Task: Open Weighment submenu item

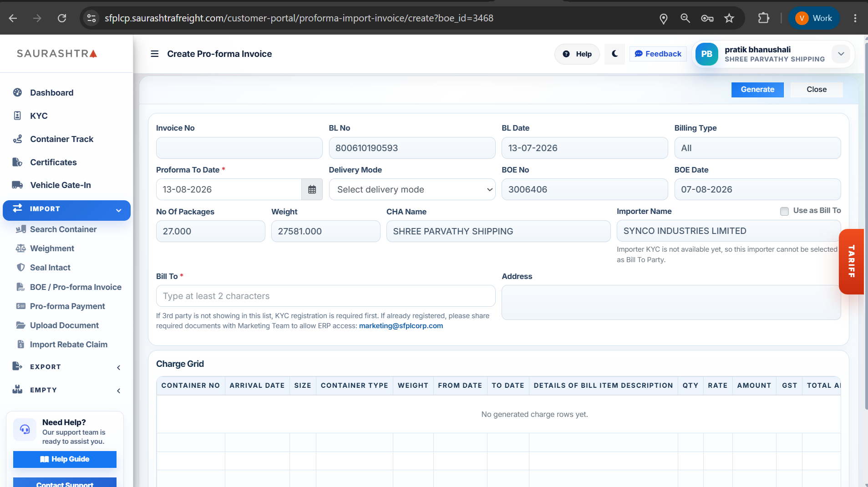Action: point(52,249)
